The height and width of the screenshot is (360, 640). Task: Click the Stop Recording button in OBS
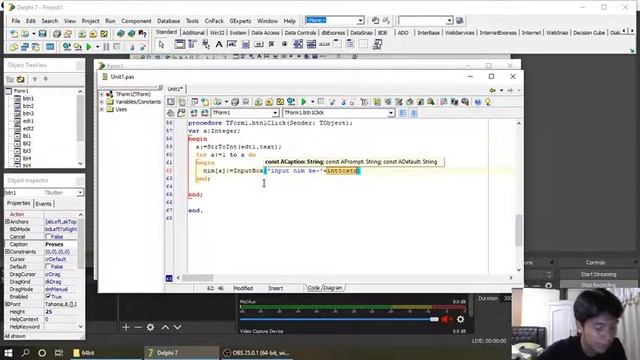[598, 285]
